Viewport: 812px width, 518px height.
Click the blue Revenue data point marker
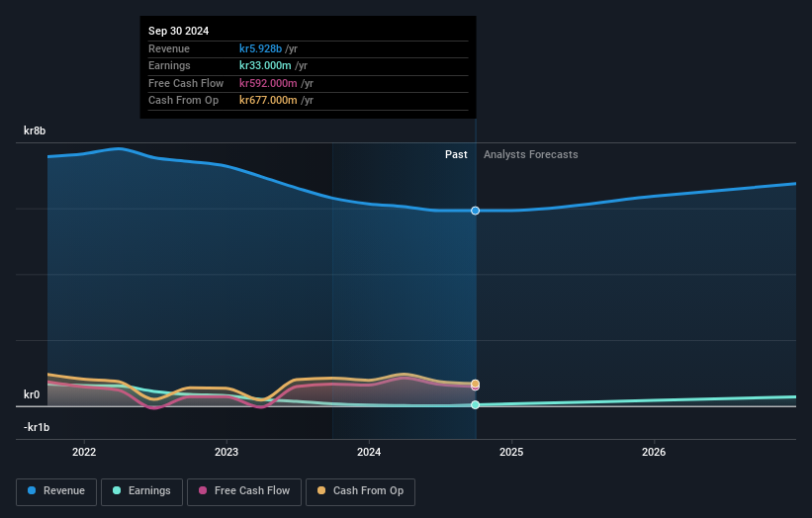[475, 211]
